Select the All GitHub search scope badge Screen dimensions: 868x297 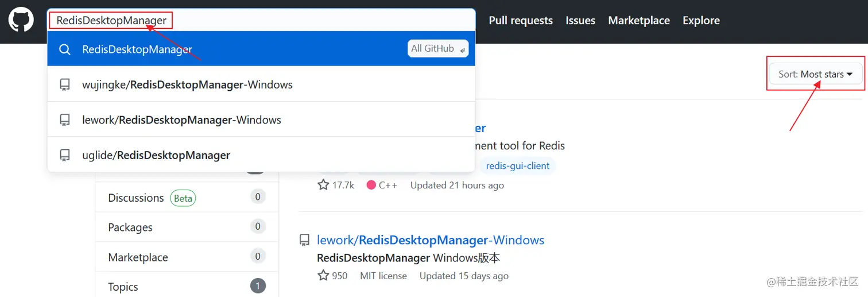438,49
